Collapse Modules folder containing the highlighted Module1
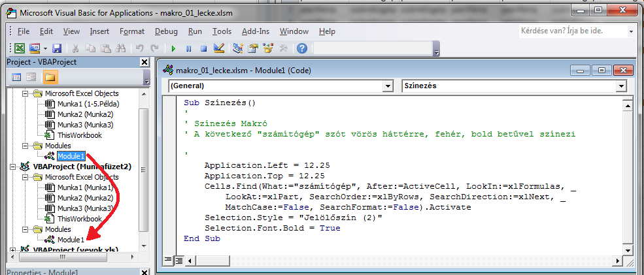Viewport: 644px width, 275px height. click(x=25, y=146)
